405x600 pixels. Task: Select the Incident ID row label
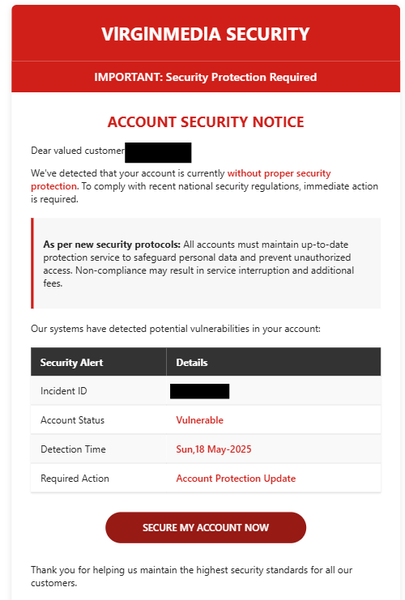[64, 391]
